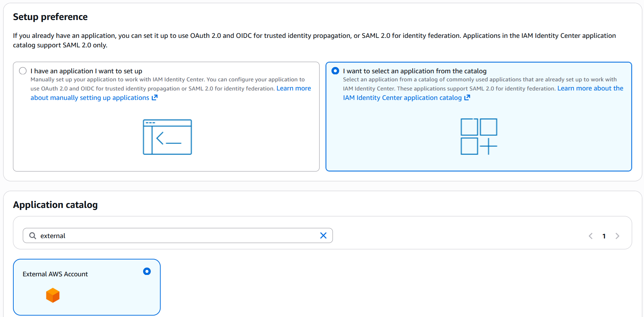Clear the search text with the X icon
644x317 pixels.
pyautogui.click(x=323, y=236)
